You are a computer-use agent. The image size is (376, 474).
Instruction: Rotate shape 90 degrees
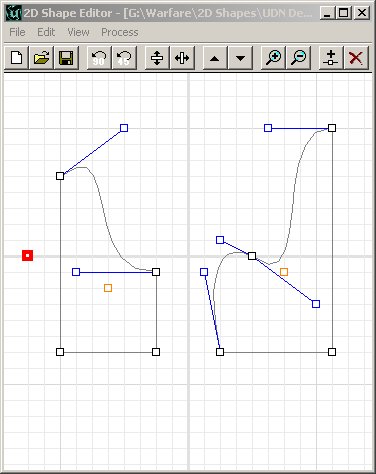pos(99,58)
